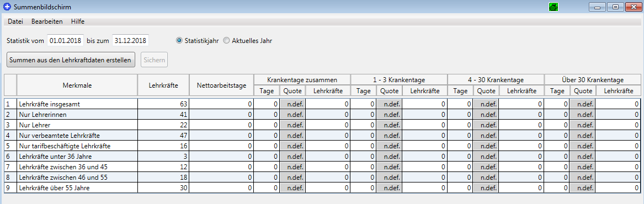Select the Aktuelles Jahr radio button
Screen dimensions: 644x204
click(248, 41)
